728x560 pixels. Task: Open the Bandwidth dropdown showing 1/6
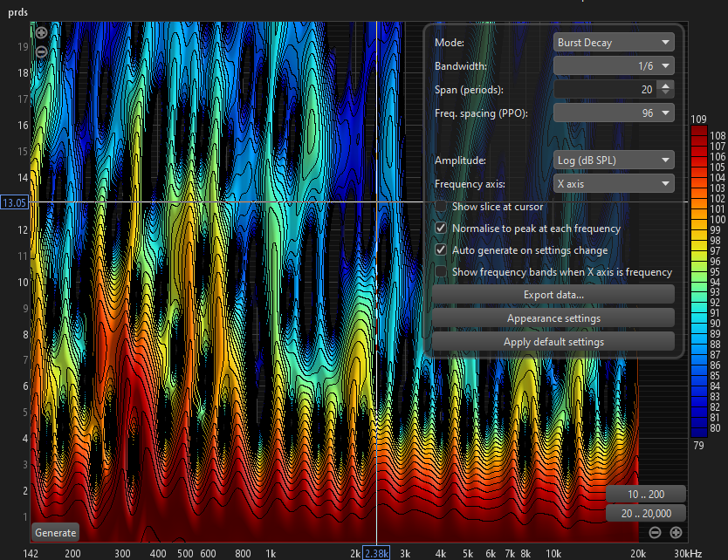(614, 66)
